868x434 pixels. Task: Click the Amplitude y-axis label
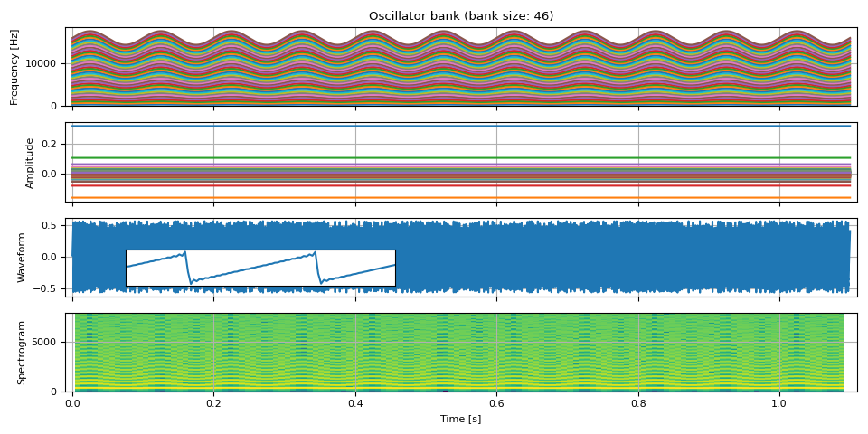pyautogui.click(x=30, y=163)
